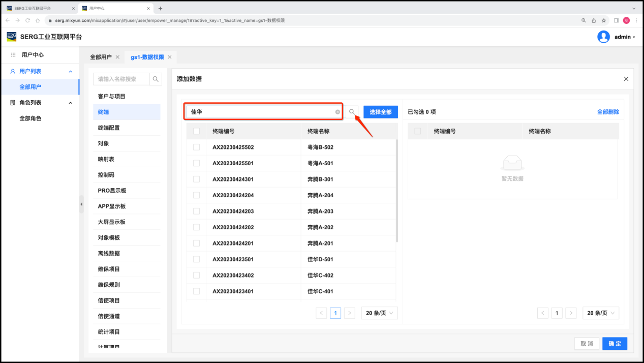Bookmark the page with the star icon
The width and height of the screenshot is (644, 363).
tap(604, 20)
